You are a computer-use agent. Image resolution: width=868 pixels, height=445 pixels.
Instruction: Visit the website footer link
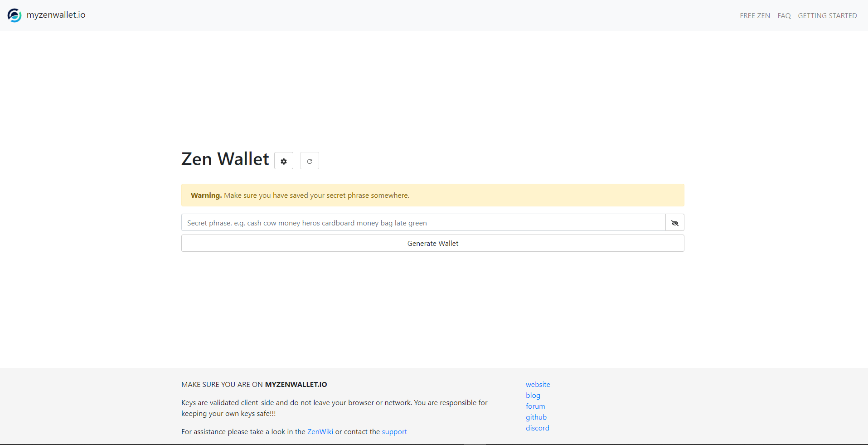point(538,385)
